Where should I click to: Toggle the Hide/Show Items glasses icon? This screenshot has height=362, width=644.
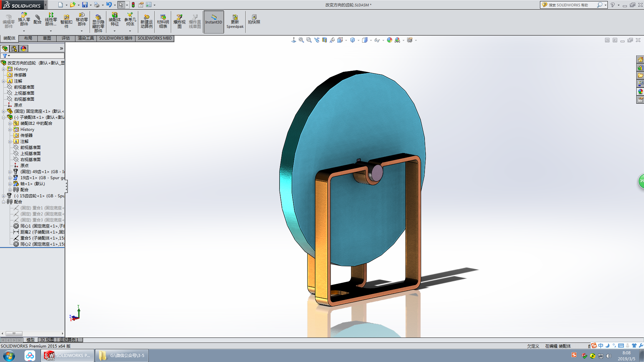tap(377, 40)
